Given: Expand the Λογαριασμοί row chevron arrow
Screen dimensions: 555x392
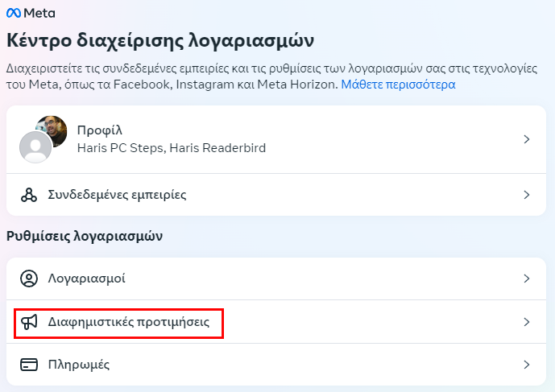Looking at the screenshot, I should (x=527, y=279).
